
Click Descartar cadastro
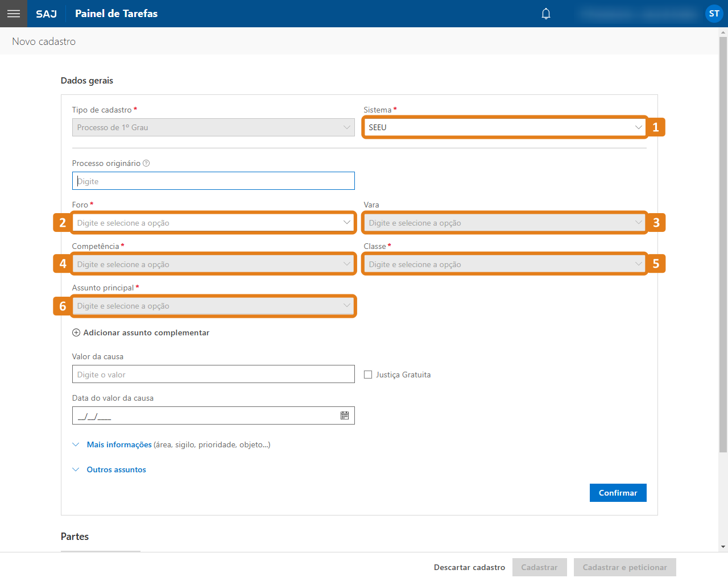469,567
